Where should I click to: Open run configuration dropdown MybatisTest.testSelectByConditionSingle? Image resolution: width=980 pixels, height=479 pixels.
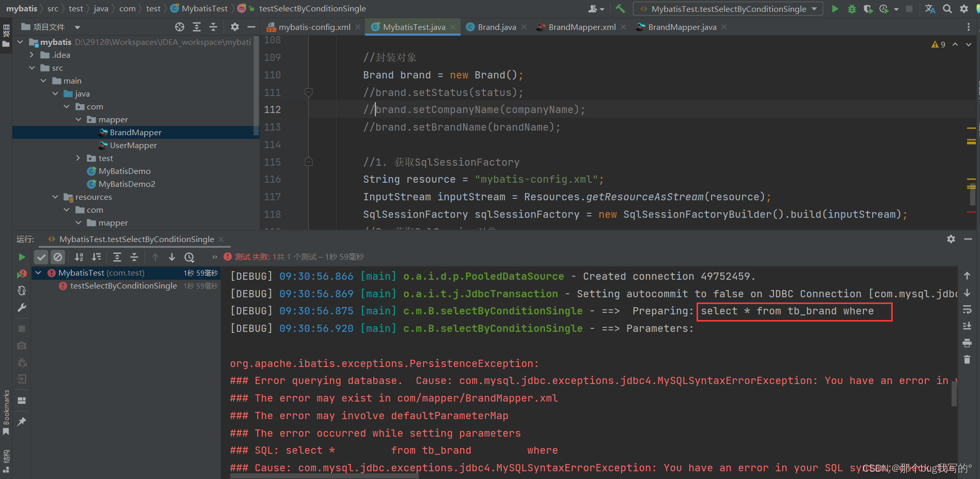click(728, 9)
